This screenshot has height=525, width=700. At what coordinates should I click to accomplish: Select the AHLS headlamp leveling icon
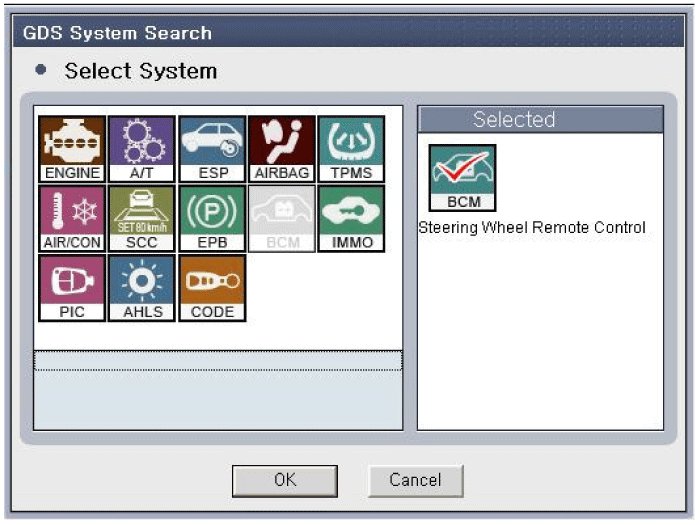[141, 288]
